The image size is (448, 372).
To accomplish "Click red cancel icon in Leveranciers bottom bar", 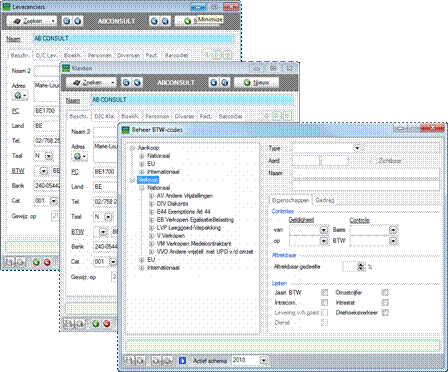I will 47,262.
